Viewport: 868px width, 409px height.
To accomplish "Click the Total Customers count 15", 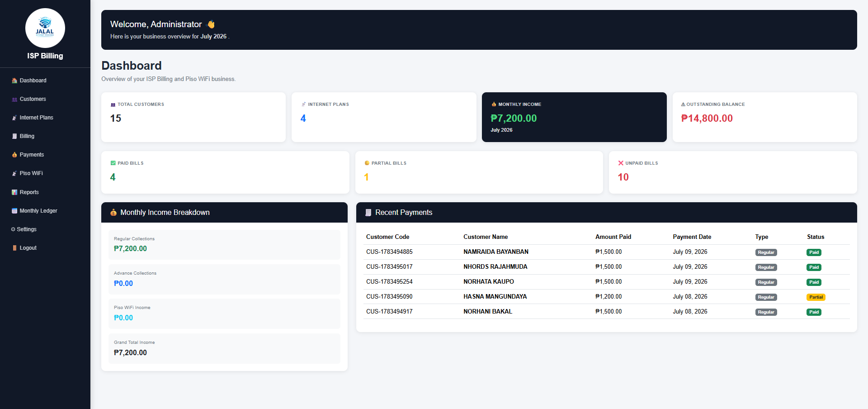I will (x=116, y=119).
